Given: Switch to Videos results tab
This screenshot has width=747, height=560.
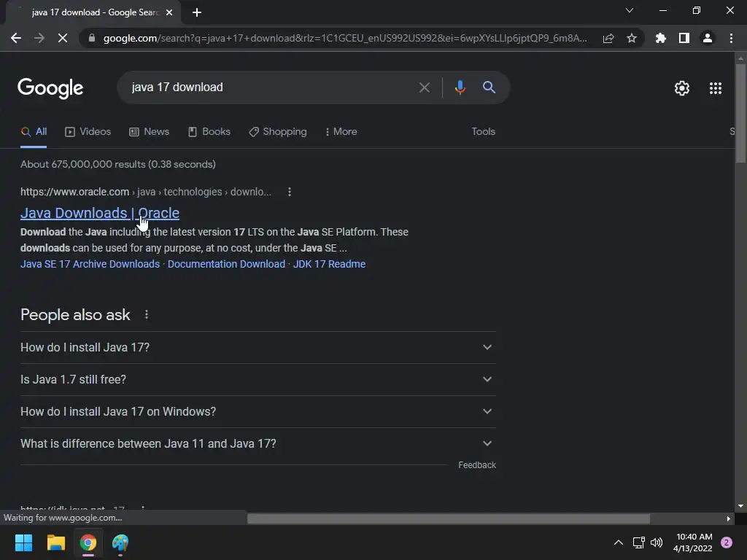Looking at the screenshot, I should (88, 132).
